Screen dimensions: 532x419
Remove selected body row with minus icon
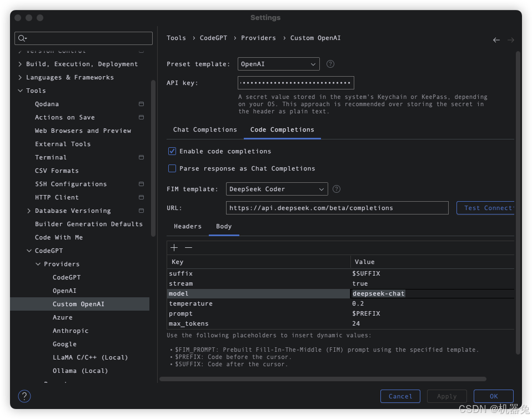188,247
